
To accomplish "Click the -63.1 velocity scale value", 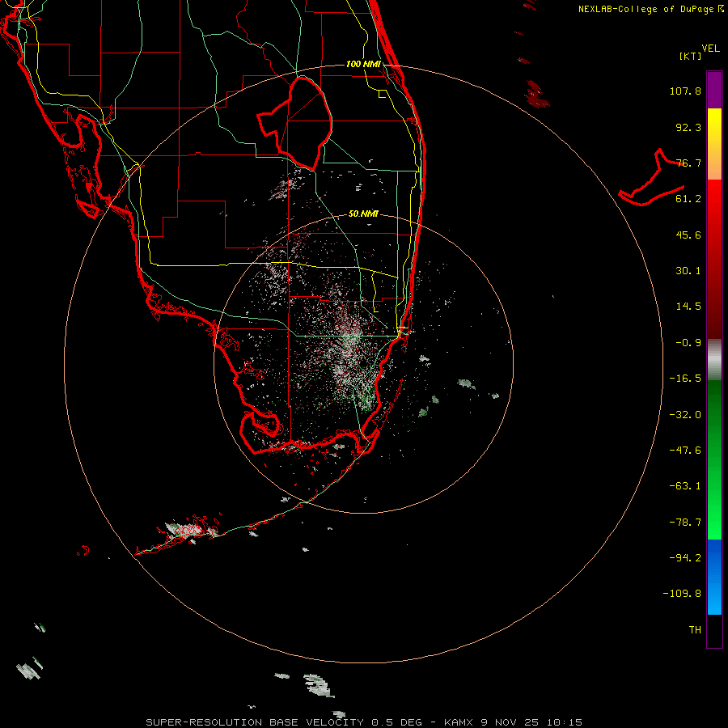I will coord(685,486).
